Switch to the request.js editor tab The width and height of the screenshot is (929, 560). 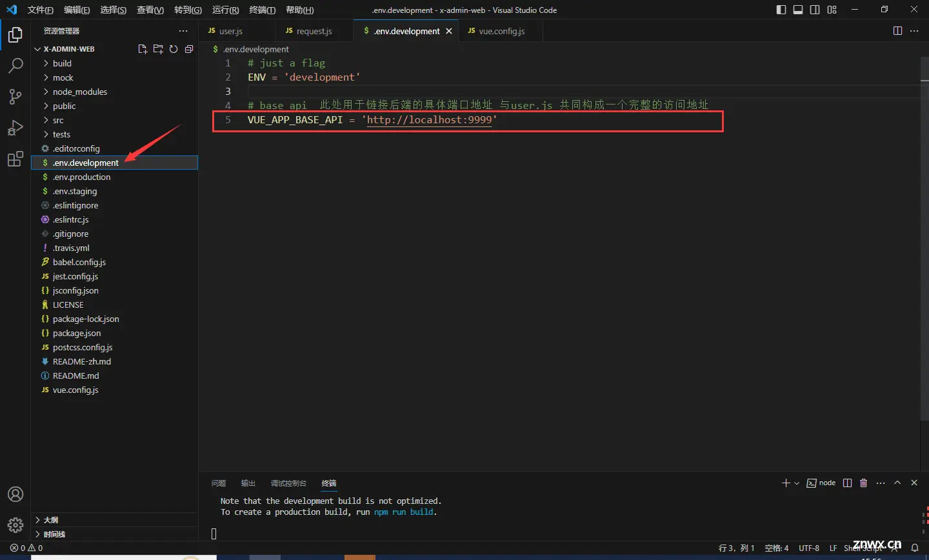click(315, 31)
